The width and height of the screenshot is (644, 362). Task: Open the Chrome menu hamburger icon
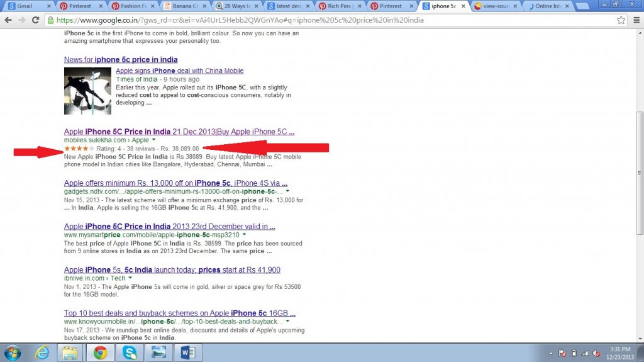click(636, 20)
